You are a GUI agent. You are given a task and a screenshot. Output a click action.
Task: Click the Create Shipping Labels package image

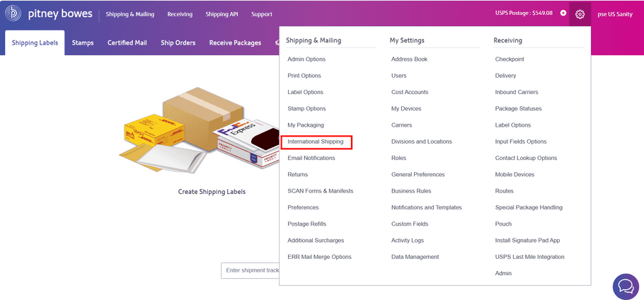tap(200, 129)
